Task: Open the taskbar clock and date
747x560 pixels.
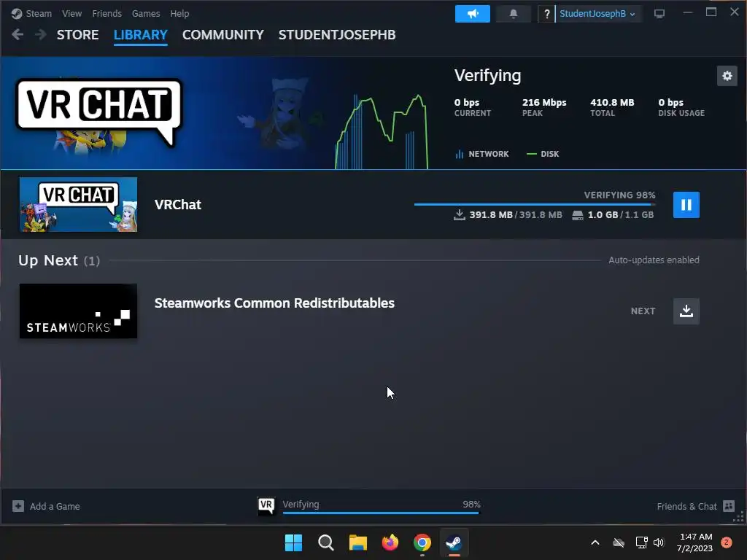Action: 694,542
